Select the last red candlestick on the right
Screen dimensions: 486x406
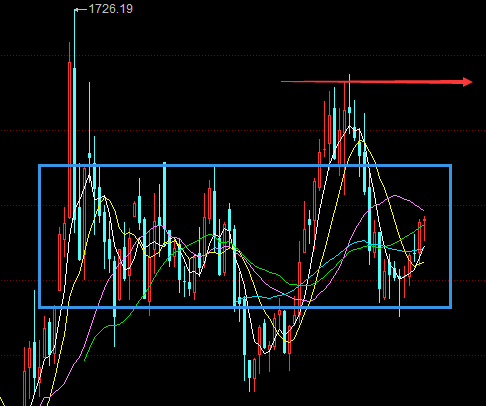(424, 229)
